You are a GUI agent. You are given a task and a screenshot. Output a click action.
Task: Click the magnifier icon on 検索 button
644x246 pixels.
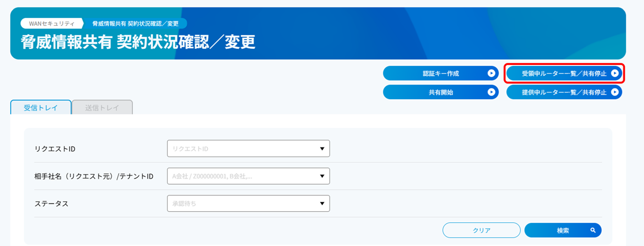(x=593, y=230)
